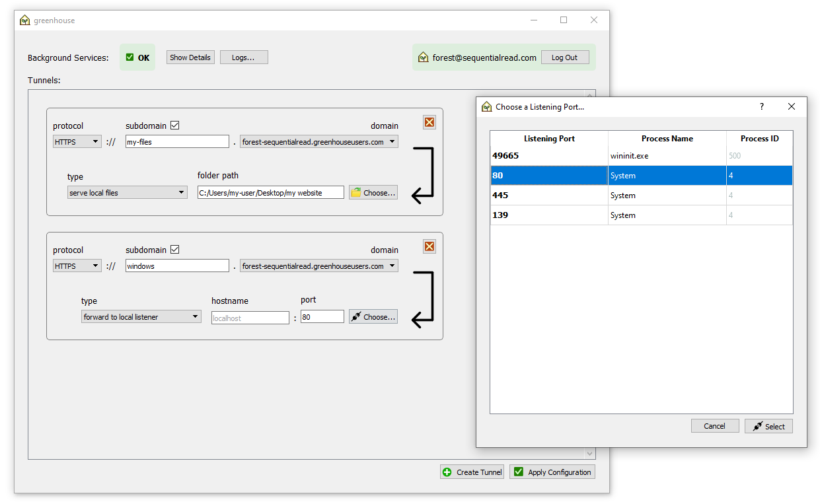Screen dimensions: 820x504
Task: Select the port 139 row
Action: pyautogui.click(x=642, y=215)
